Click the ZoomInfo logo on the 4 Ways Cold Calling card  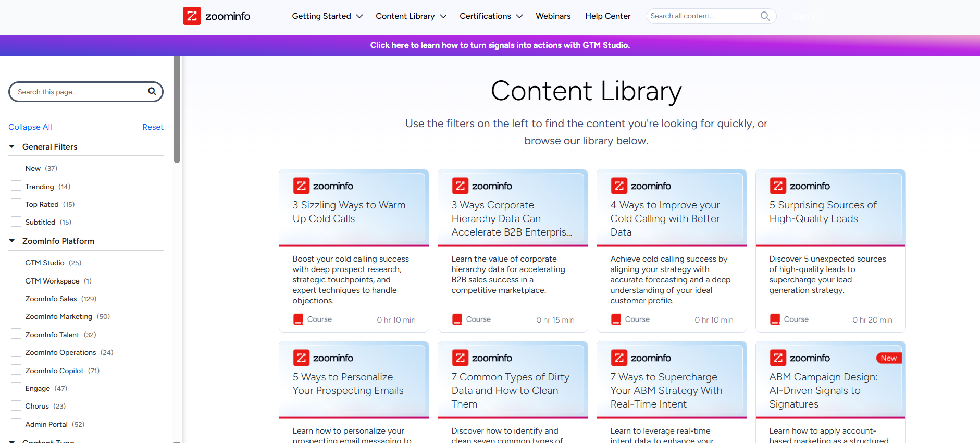(x=641, y=186)
